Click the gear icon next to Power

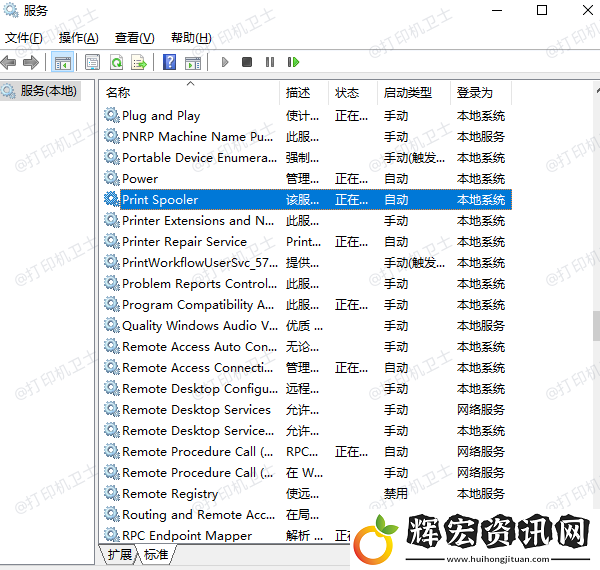click(111, 178)
